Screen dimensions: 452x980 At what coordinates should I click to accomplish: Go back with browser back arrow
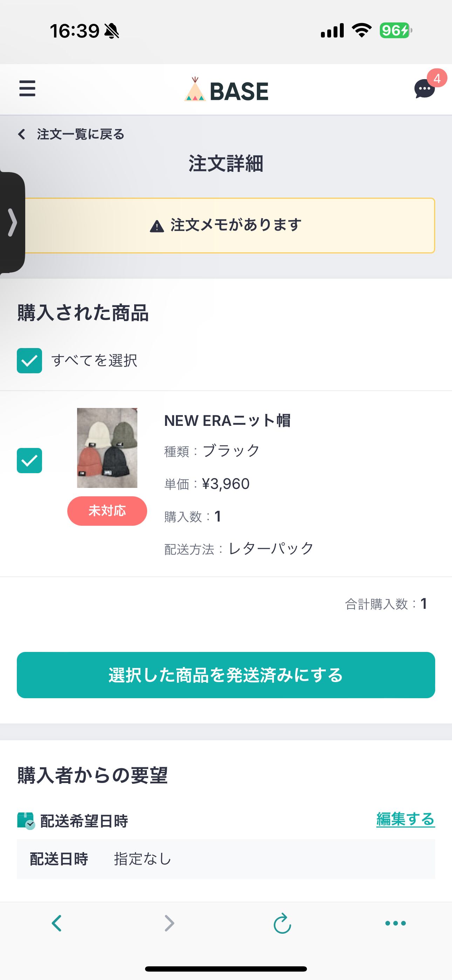point(57,923)
